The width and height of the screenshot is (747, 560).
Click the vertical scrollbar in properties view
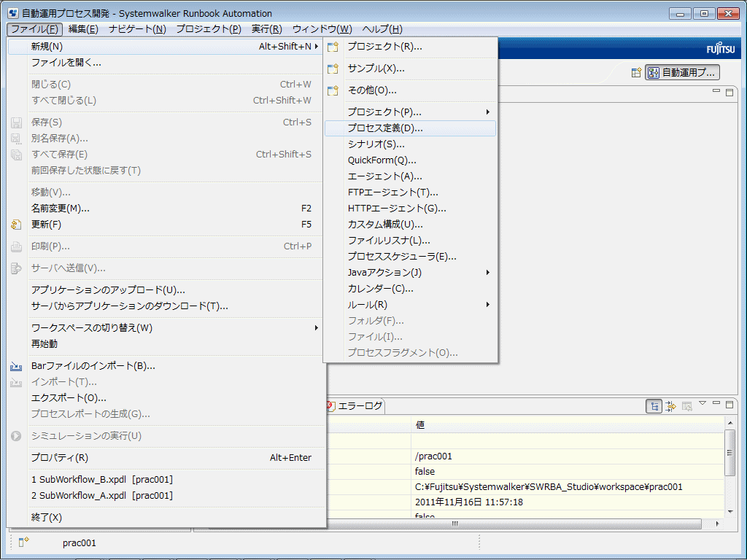click(729, 452)
